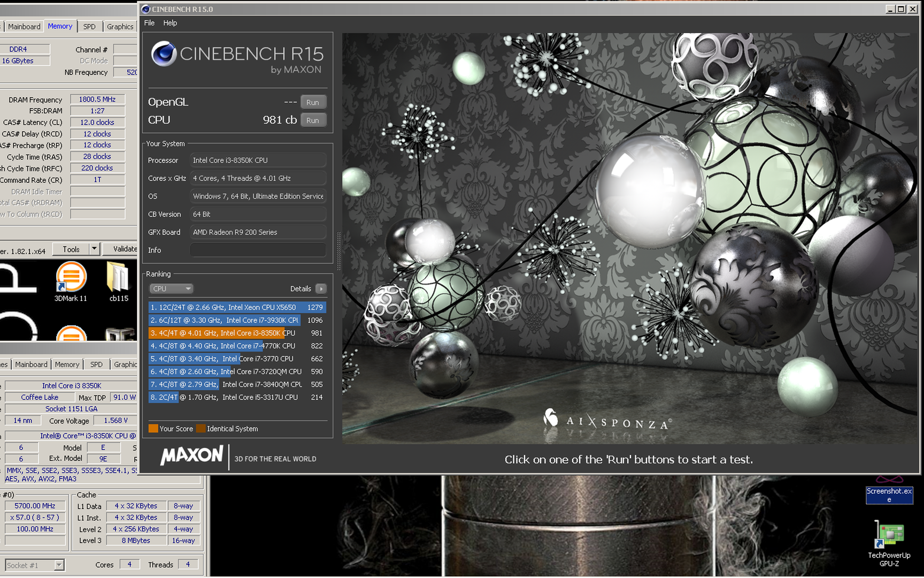The width and height of the screenshot is (924, 578).
Task: Click the Your Score orange color swatch
Action: [153, 429]
